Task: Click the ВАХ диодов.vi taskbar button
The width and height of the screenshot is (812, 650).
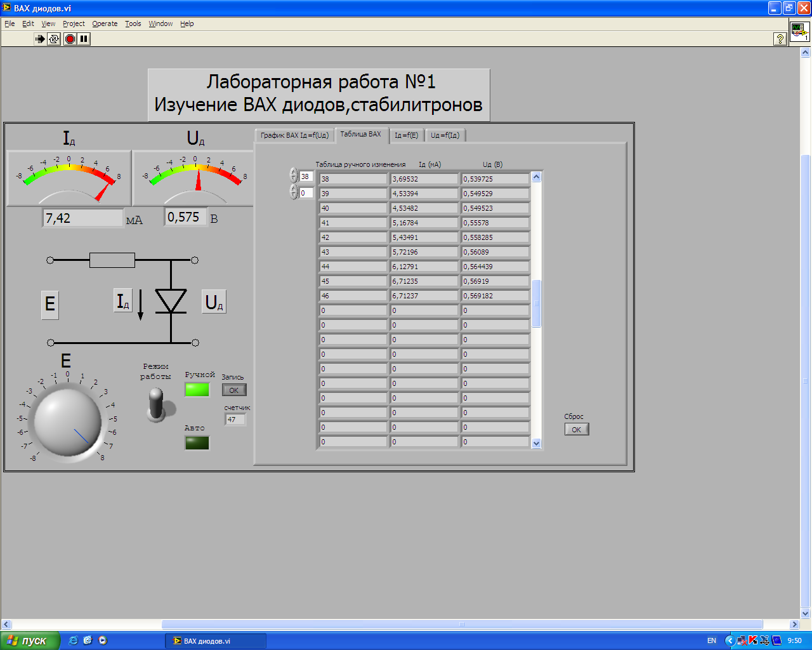Action: pos(216,640)
